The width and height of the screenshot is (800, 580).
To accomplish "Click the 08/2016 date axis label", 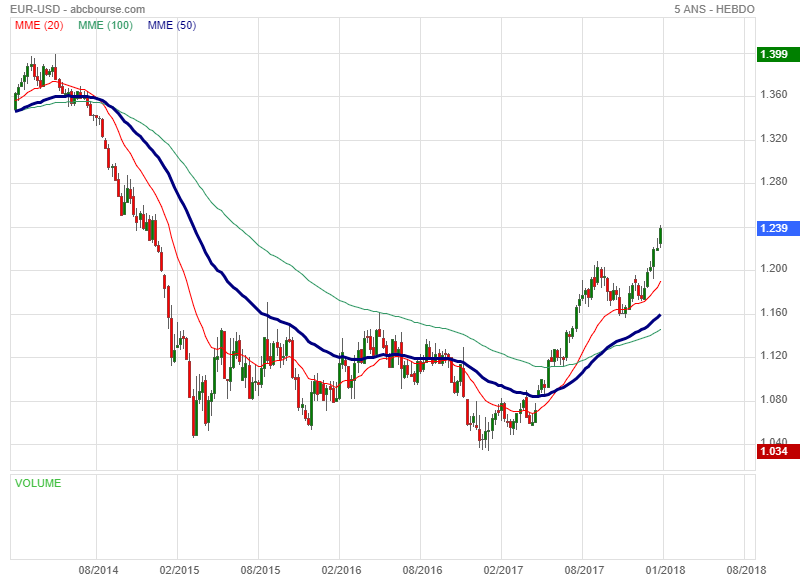I will pos(422,570).
